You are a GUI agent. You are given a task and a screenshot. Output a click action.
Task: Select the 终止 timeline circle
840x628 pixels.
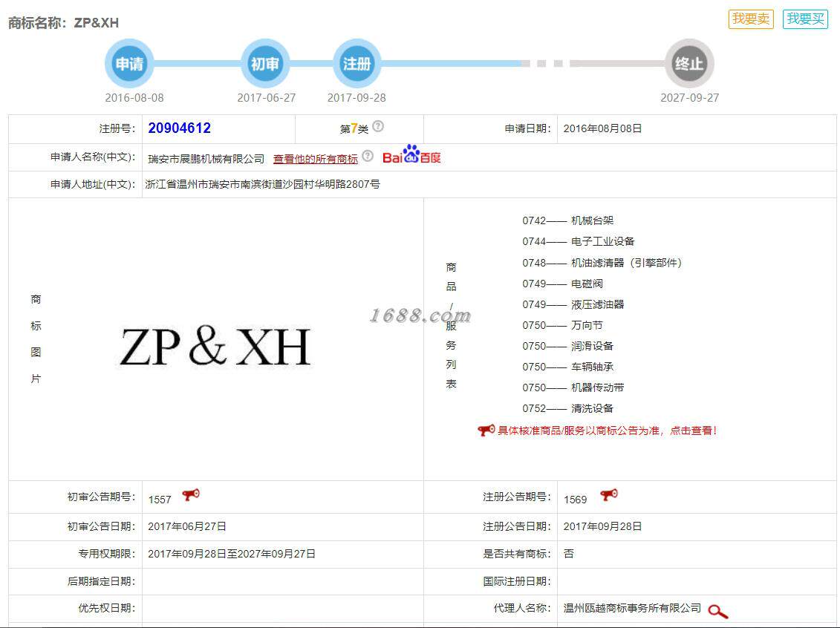[689, 64]
